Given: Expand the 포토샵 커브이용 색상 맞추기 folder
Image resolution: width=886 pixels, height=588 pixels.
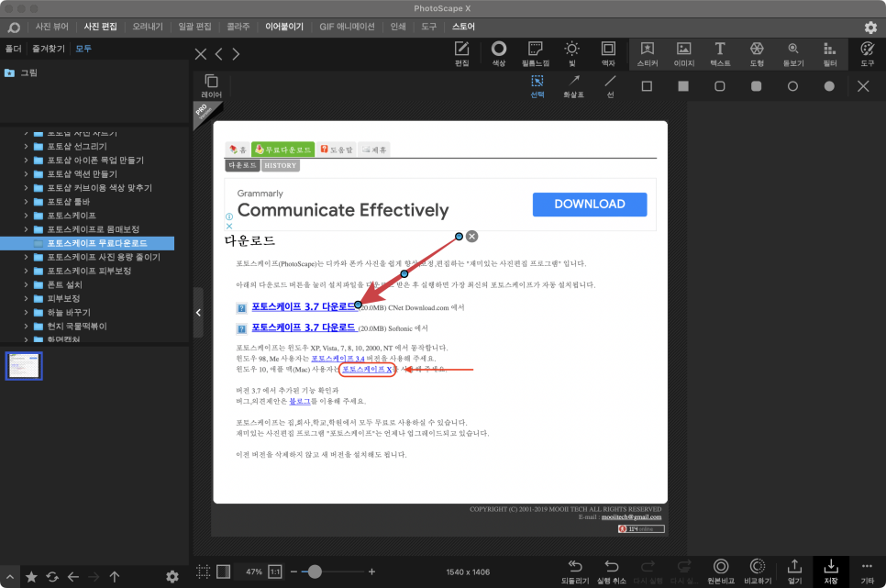Looking at the screenshot, I should [x=26, y=188].
